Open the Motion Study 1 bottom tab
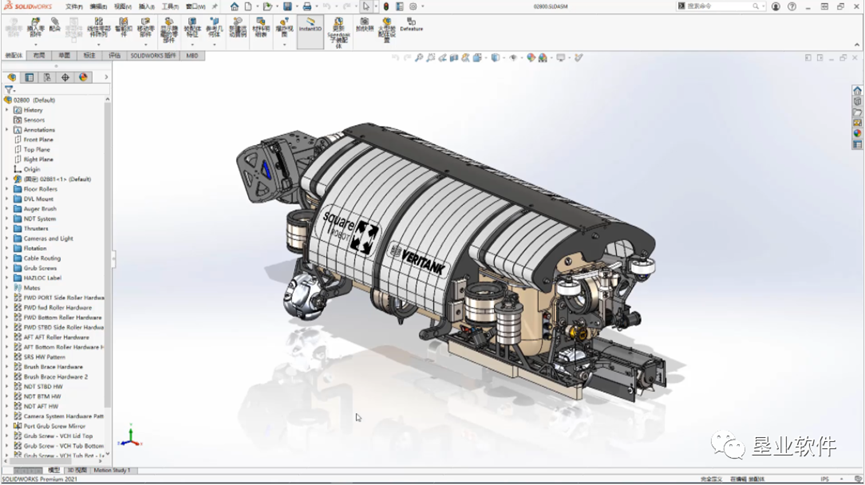Screen dimensions: 865x485 tap(112, 470)
